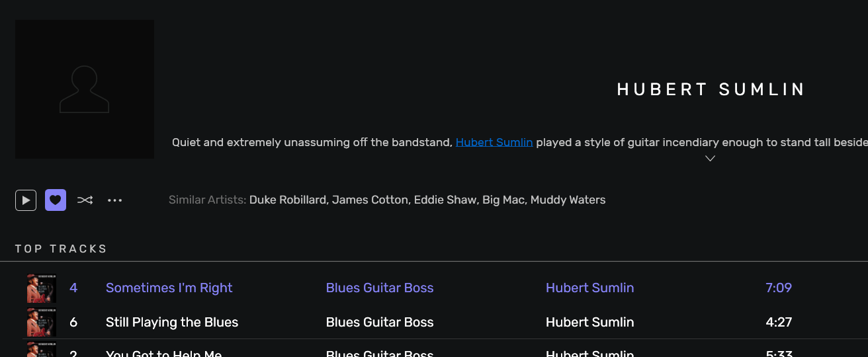Play the track Still Playing the Blues

172,322
